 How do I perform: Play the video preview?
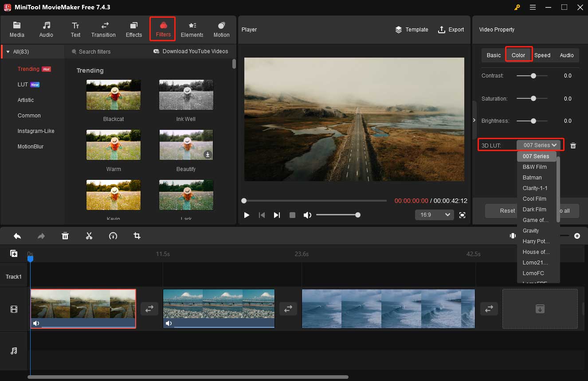[247, 215]
